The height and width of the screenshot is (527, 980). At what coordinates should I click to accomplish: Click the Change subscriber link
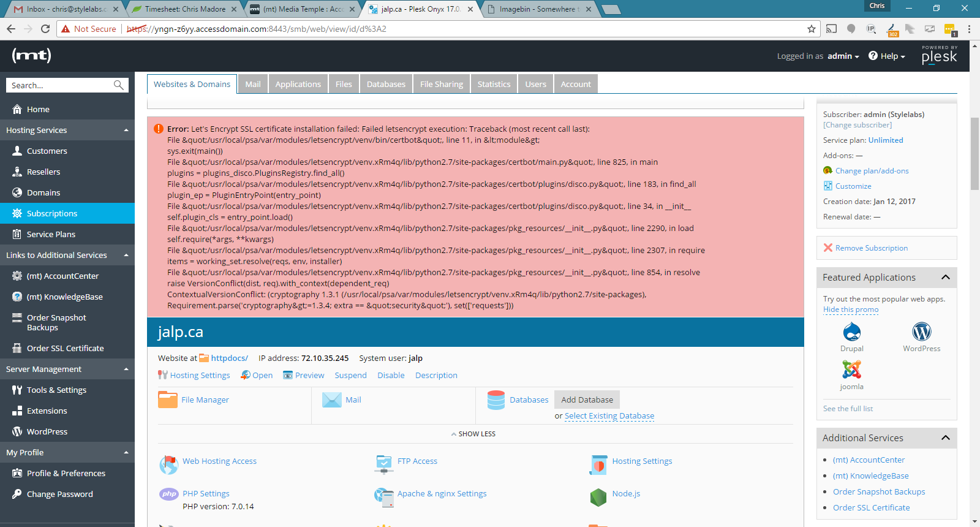tap(858, 124)
